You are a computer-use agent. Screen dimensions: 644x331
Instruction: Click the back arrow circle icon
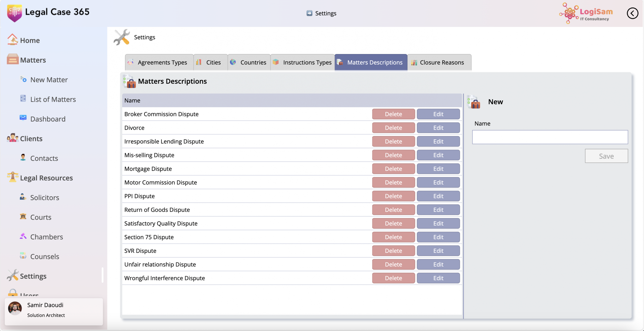[632, 13]
